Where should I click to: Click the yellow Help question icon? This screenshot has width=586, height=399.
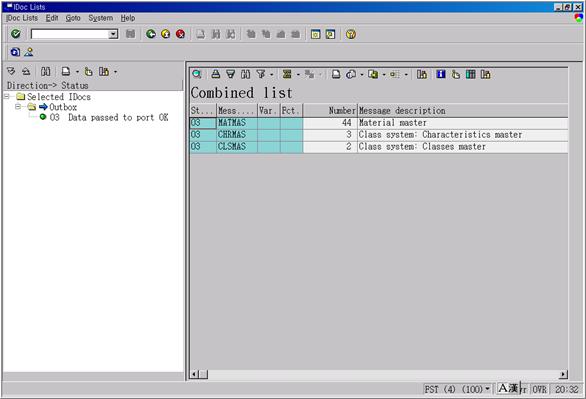coord(351,34)
